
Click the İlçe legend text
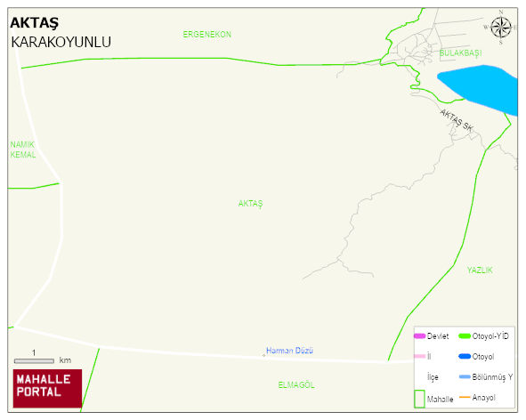pyautogui.click(x=433, y=377)
